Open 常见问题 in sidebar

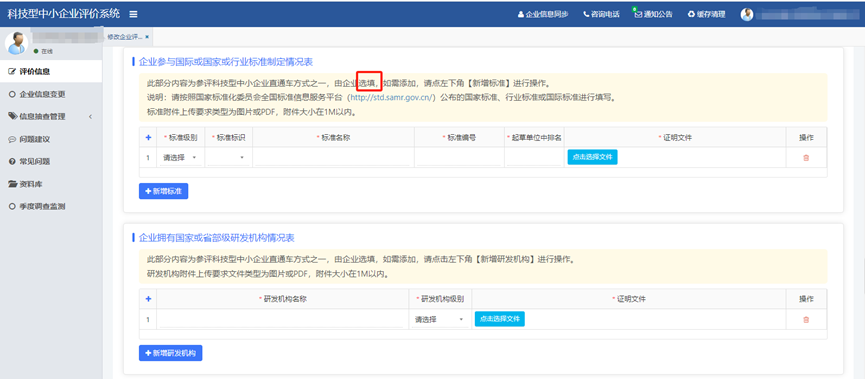click(x=51, y=162)
